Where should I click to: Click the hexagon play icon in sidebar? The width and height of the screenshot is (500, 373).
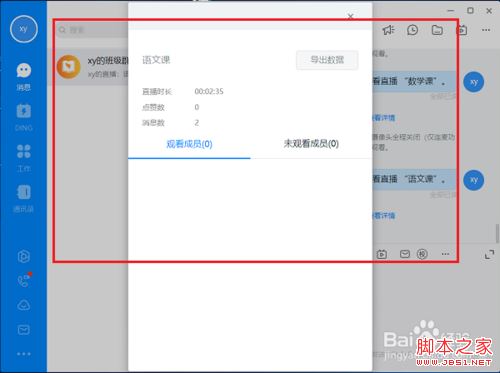click(23, 256)
